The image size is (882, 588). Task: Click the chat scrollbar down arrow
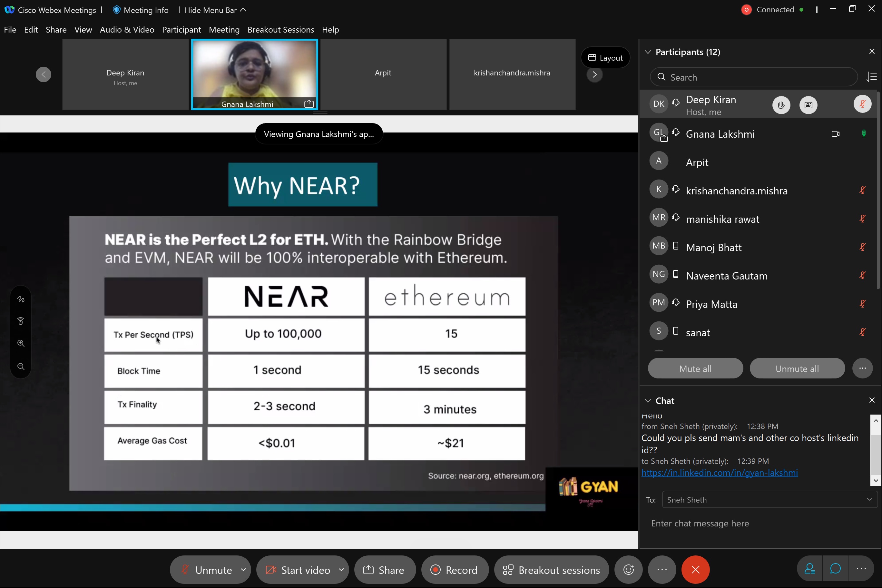(876, 480)
